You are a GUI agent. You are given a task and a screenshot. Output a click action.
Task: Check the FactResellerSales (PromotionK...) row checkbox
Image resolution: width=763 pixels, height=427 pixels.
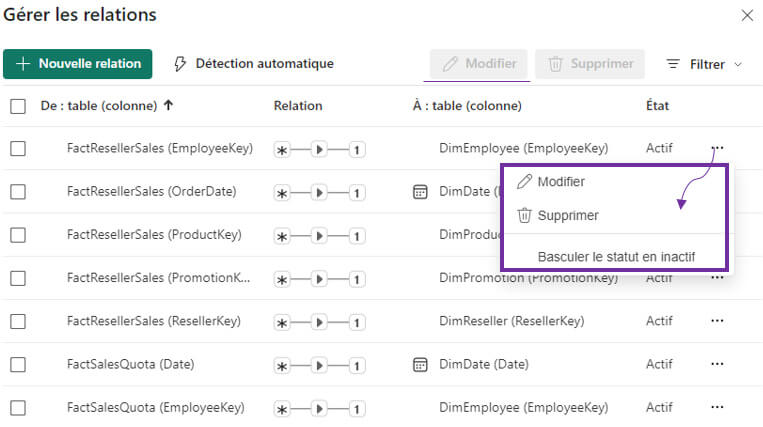point(18,278)
